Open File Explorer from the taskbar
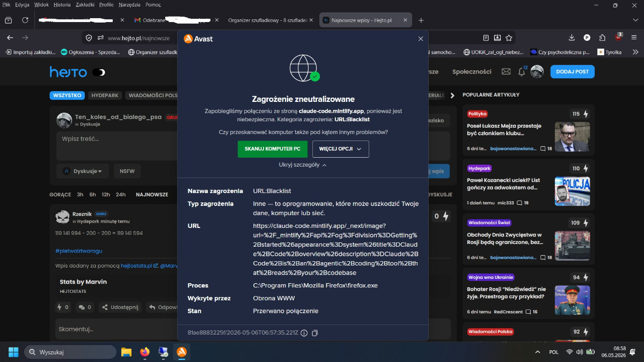Image resolution: width=644 pixels, height=362 pixels. click(x=126, y=352)
